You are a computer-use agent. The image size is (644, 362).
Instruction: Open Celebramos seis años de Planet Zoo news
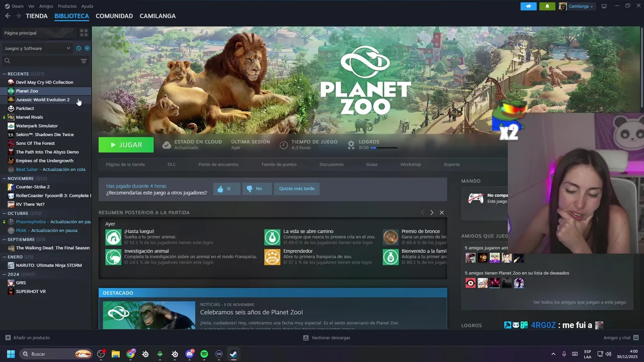tap(252, 312)
